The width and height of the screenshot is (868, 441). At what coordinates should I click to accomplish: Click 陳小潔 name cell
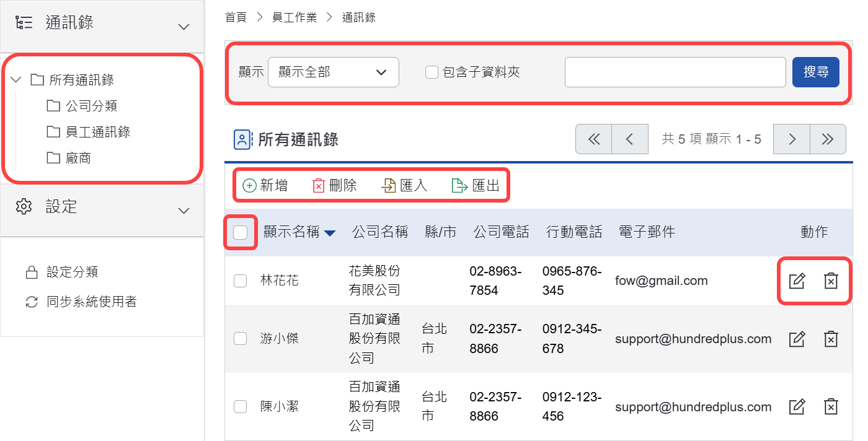point(280,407)
